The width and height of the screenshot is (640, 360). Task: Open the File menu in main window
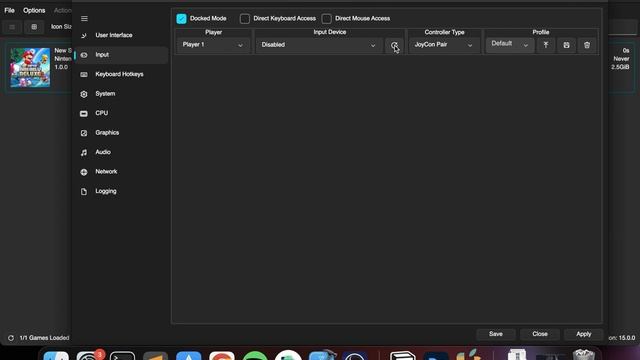point(9,10)
